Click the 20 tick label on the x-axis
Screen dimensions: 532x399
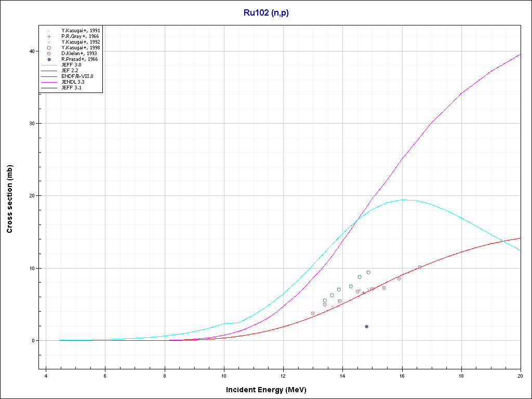pyautogui.click(x=520, y=376)
